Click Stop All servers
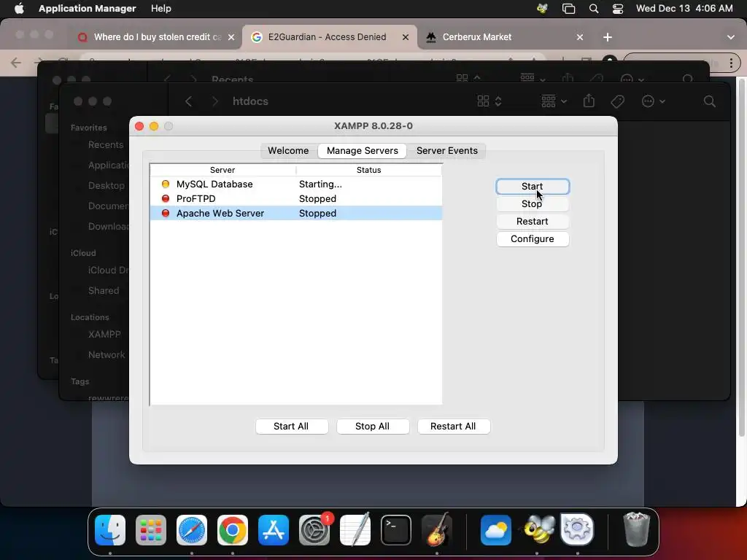Viewport: 747px width, 560px height. (373, 426)
